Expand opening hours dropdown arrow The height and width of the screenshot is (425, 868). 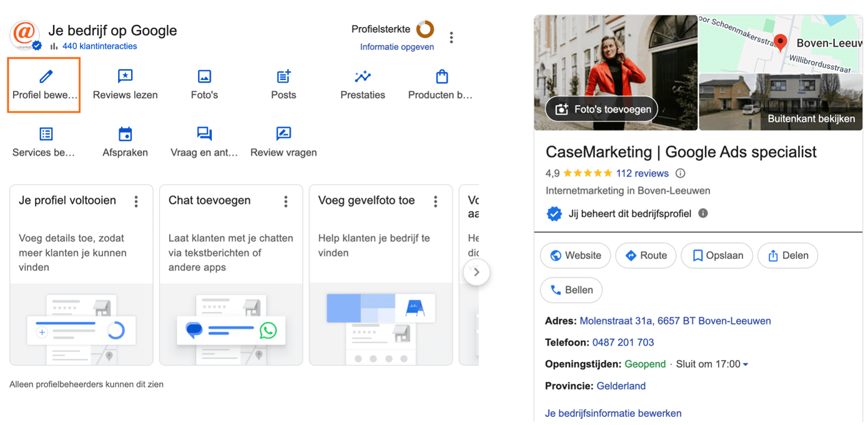746,364
